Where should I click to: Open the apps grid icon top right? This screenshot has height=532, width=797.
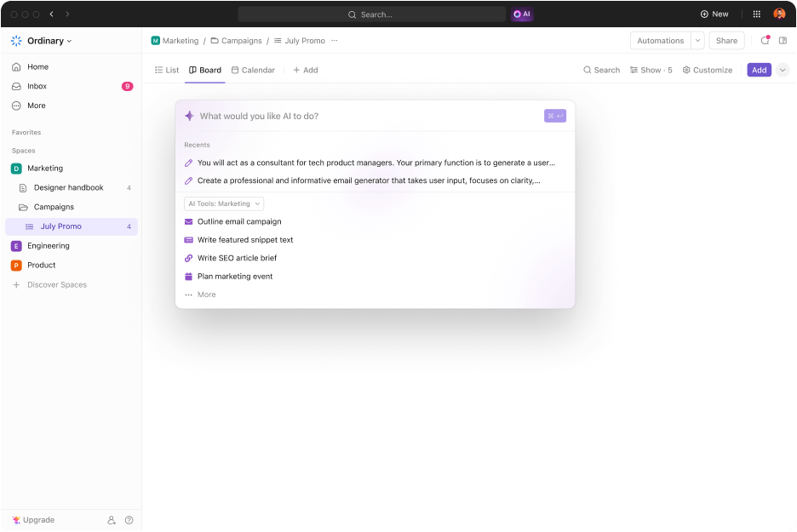coord(756,14)
